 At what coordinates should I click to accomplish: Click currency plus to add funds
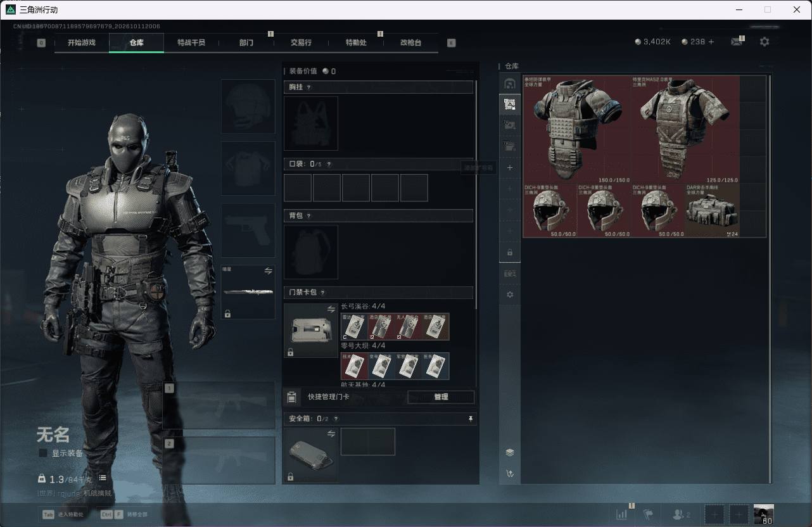(x=711, y=42)
